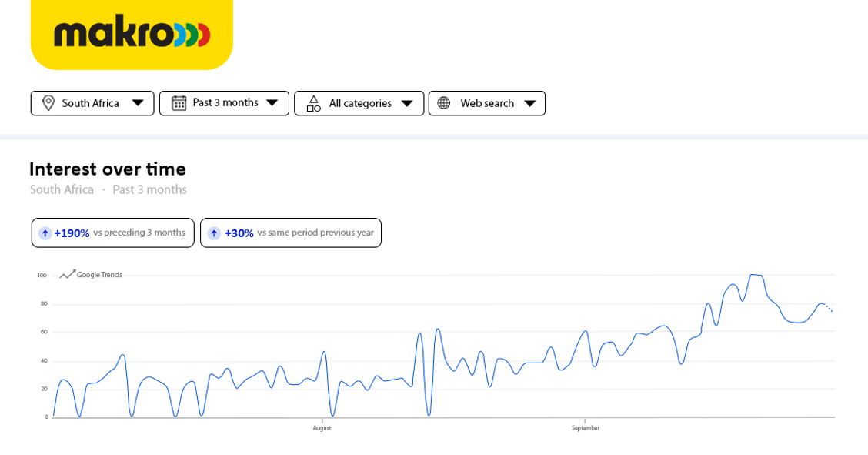Image resolution: width=868 pixels, height=455 pixels.
Task: Select the +190% vs preceding 3 months chip
Action: 113,233
